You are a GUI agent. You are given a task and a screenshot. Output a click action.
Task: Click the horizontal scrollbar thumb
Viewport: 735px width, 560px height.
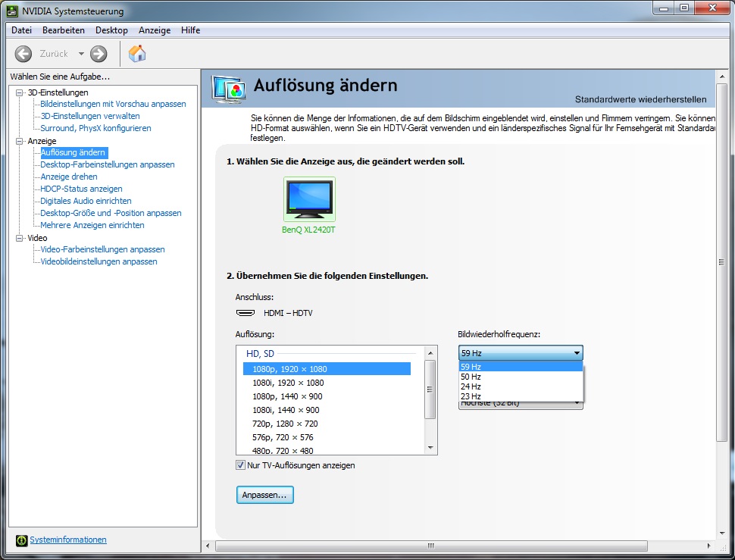[x=431, y=546]
